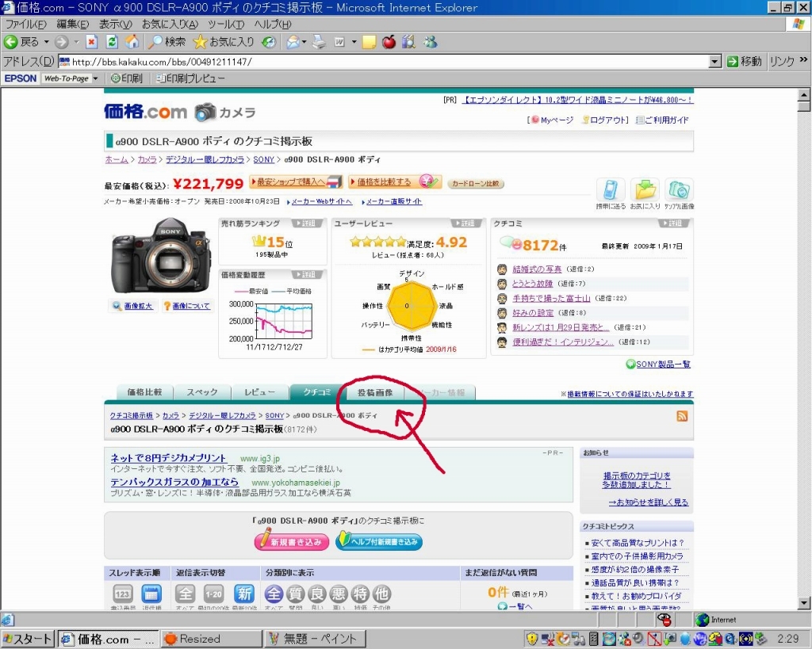Click the 新規書き込み button
This screenshot has height=649, width=812.
(x=292, y=541)
